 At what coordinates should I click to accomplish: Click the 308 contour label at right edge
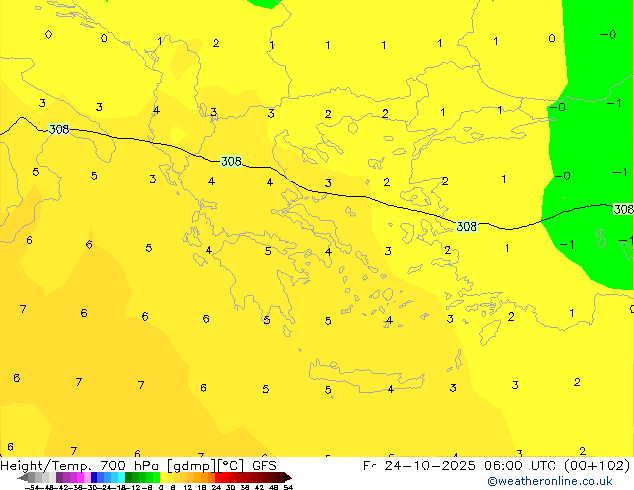(x=623, y=209)
